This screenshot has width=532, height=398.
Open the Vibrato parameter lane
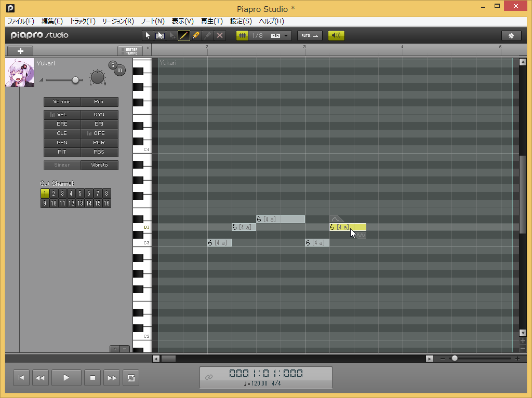coord(99,165)
